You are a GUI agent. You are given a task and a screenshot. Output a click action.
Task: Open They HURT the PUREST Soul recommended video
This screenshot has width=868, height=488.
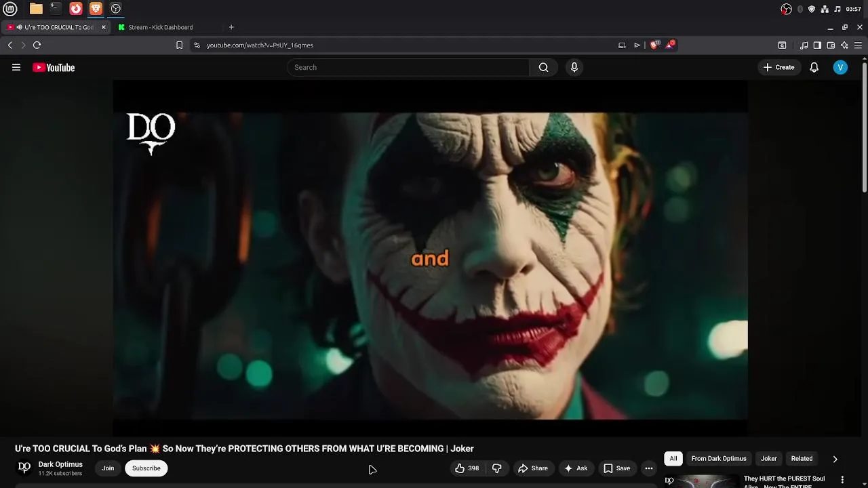(784, 481)
